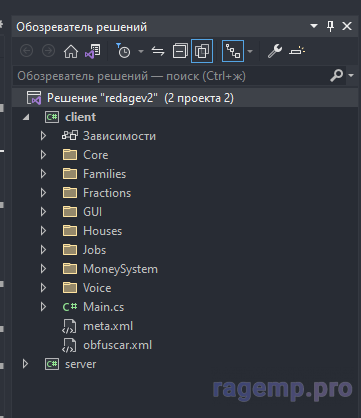The image size is (361, 418).
Task: Expand the Core folder
Action: click(x=43, y=155)
